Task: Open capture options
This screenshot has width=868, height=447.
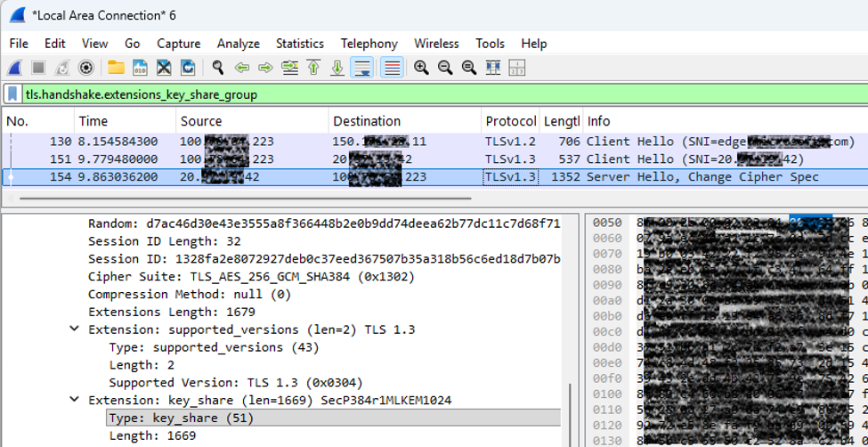Action: point(85,68)
